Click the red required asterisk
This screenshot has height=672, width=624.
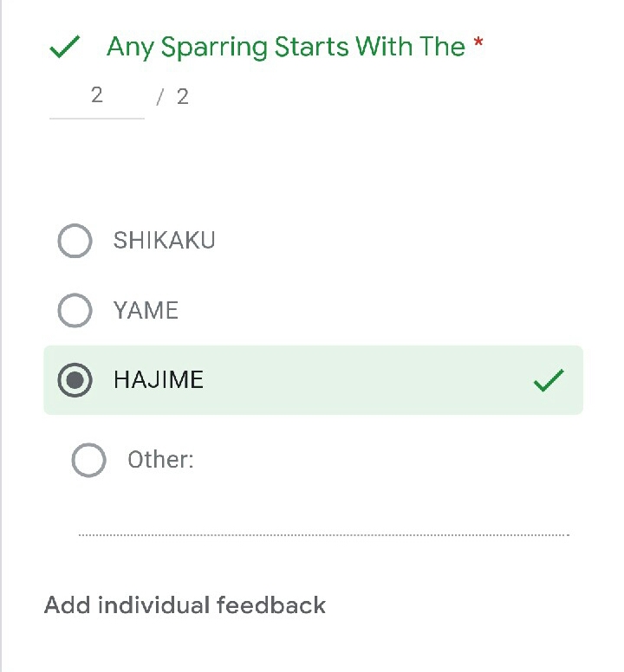point(478,45)
